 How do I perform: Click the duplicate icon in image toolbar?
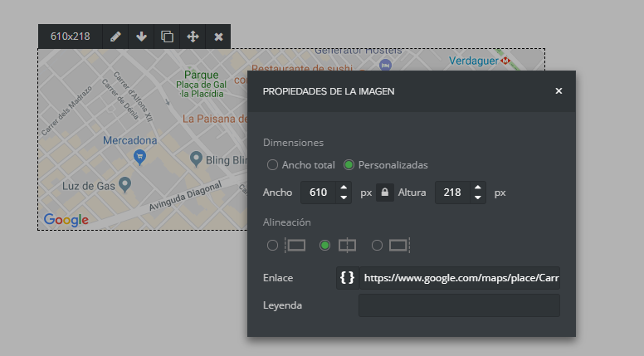tap(167, 37)
